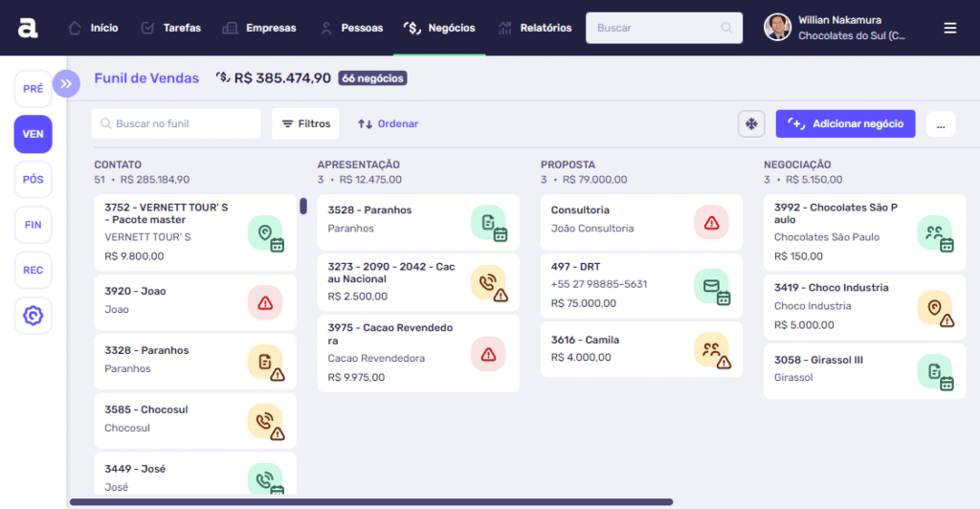The image size is (980, 509).
Task: Click phone warning icon on Cacau Nacional card
Action: pyautogui.click(x=489, y=283)
